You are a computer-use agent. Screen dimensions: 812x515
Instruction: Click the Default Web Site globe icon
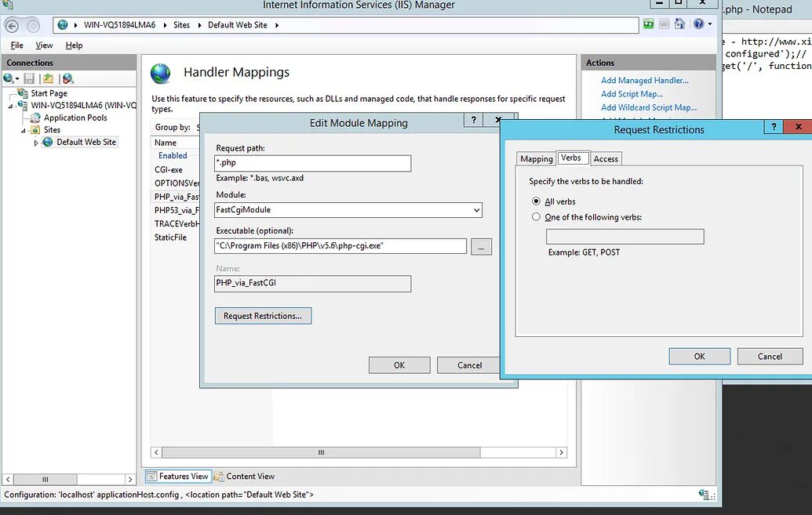[48, 142]
